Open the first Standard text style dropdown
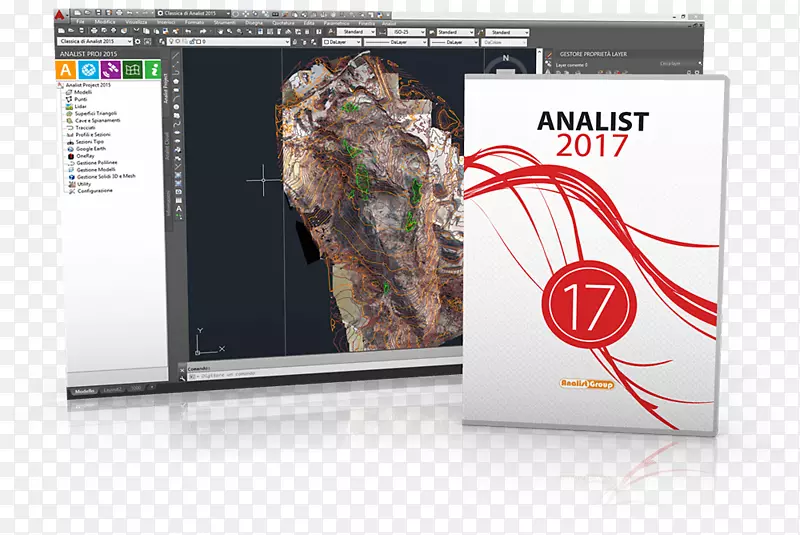This screenshot has height=535, width=800. 356,32
